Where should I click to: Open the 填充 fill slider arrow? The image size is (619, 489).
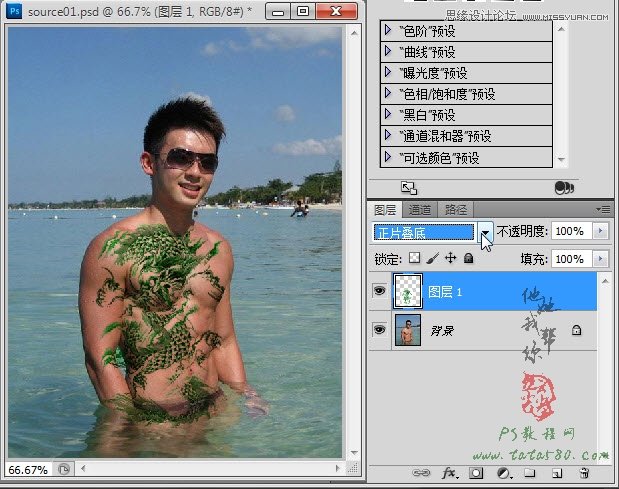(600, 259)
